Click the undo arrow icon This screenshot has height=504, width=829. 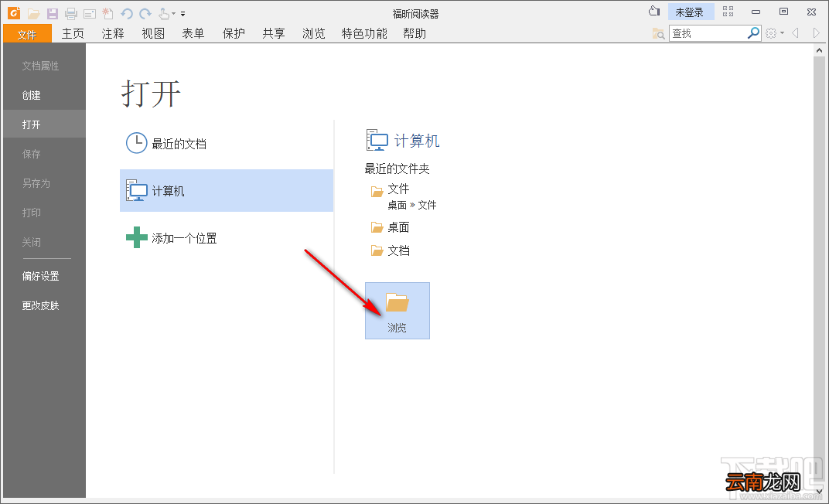coord(126,14)
